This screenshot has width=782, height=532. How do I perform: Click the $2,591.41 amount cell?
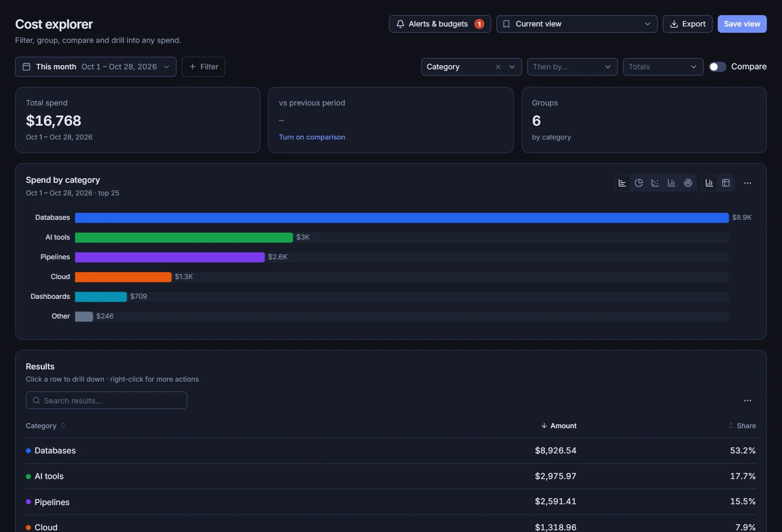pyautogui.click(x=555, y=501)
